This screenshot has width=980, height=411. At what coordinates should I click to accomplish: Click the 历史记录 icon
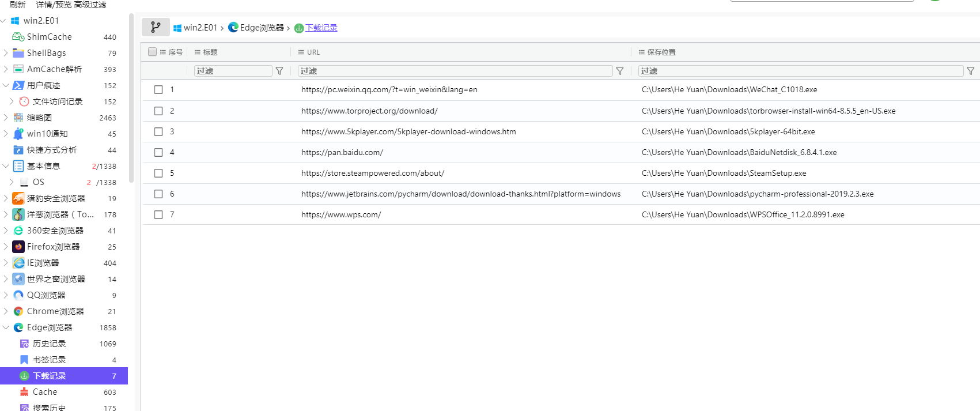pyautogui.click(x=24, y=344)
